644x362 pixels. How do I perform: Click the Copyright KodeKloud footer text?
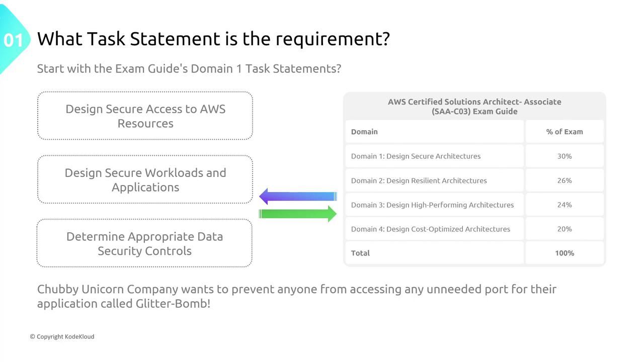click(x=62, y=336)
